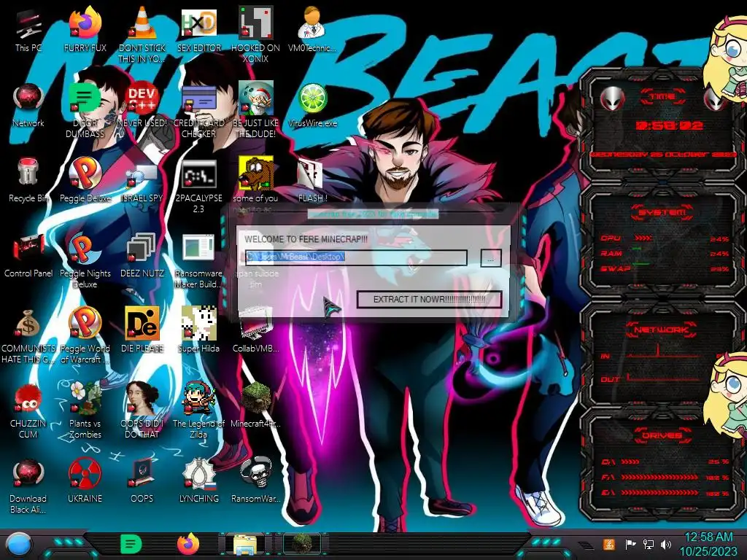747x560 pixels.
Task: Focus the extraction path input field
Action: coord(356,257)
